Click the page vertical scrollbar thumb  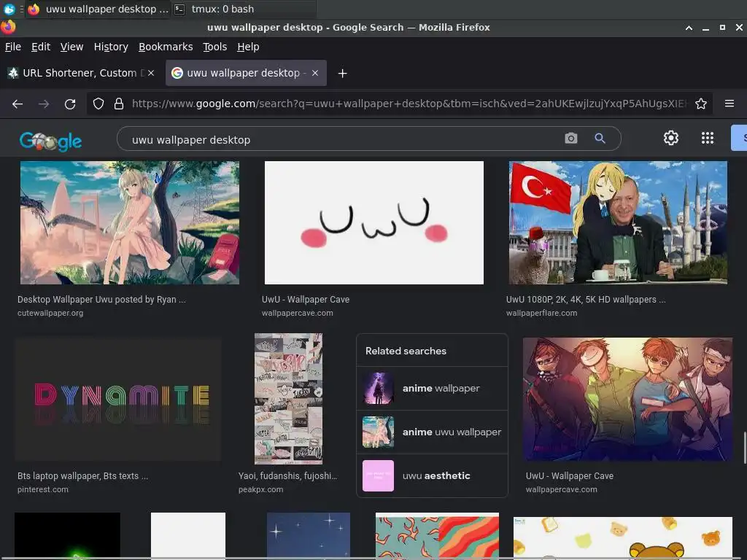click(745, 448)
